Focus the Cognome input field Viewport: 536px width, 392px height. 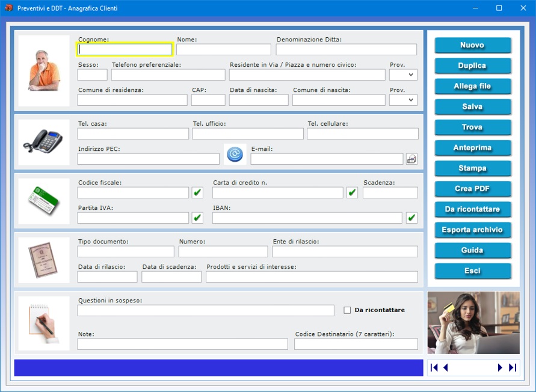(125, 49)
